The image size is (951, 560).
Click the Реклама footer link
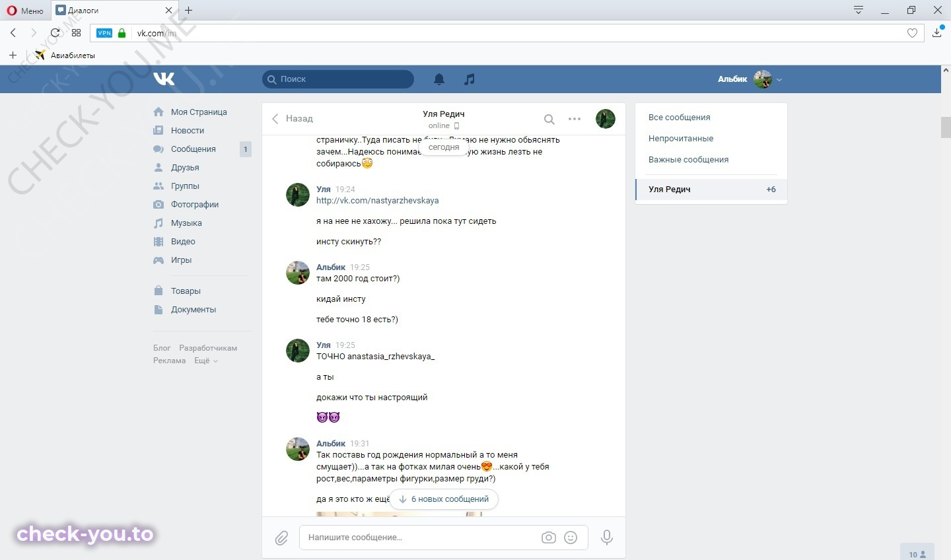(x=170, y=361)
